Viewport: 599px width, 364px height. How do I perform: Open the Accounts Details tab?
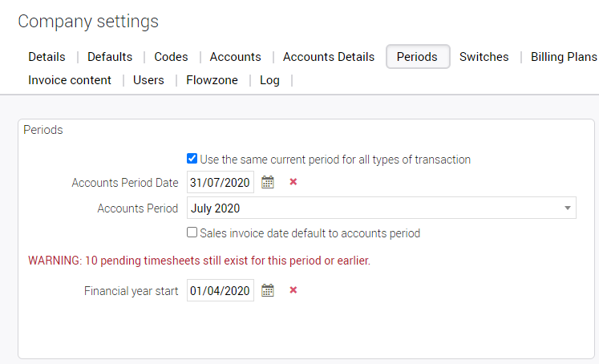329,57
